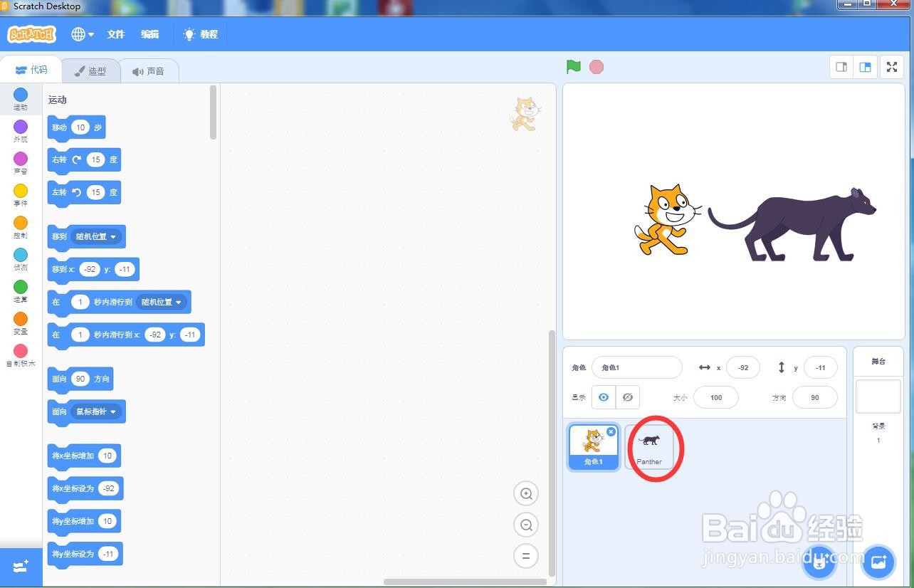Open 教程 tutorials with lightbulb

point(201,34)
